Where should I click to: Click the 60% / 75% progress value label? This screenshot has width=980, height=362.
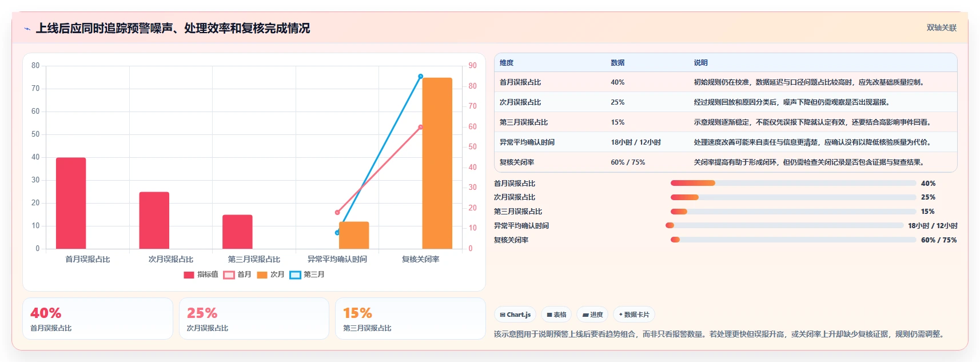[x=939, y=240]
